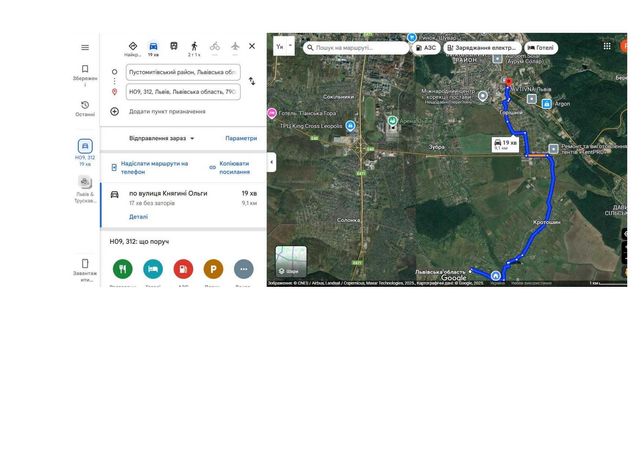Edit the starting point field Пустомитівський район
Screen dimensions: 643x455
(x=183, y=72)
